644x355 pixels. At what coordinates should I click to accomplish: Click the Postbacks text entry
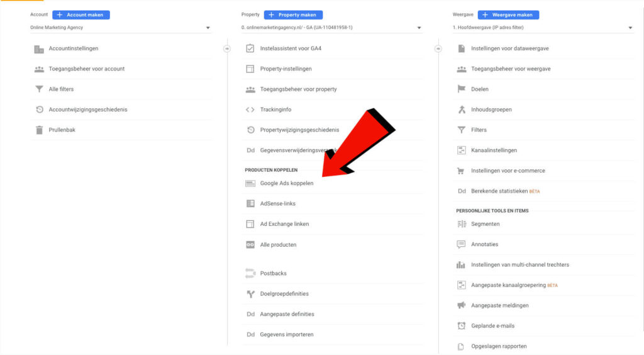pos(273,273)
